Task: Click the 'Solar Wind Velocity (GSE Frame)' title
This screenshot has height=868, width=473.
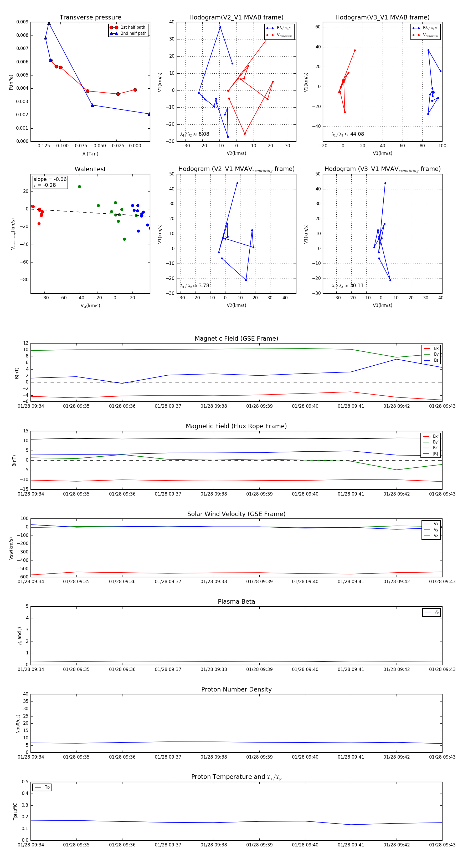Action: (x=236, y=514)
